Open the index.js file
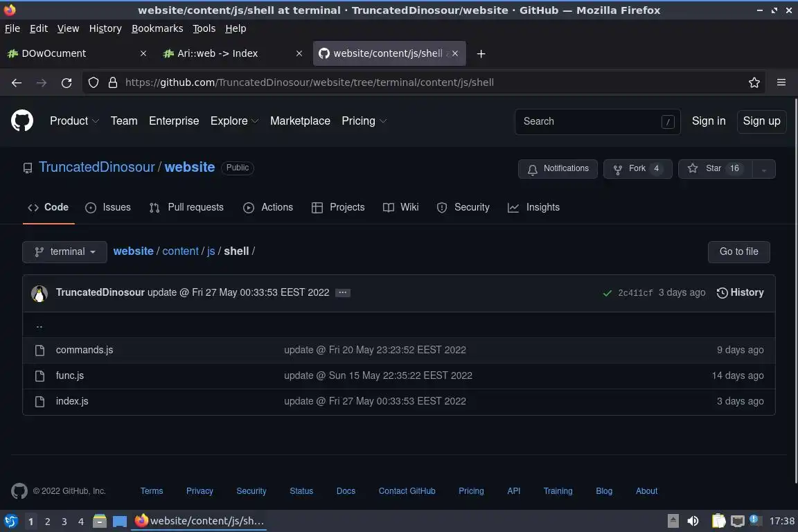The width and height of the screenshot is (798, 532). (x=72, y=402)
